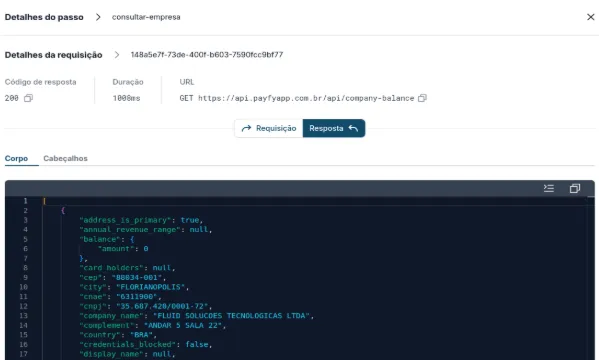The image size is (599, 360).
Task: Click the "cep" value 88034-001
Action: click(x=137, y=277)
